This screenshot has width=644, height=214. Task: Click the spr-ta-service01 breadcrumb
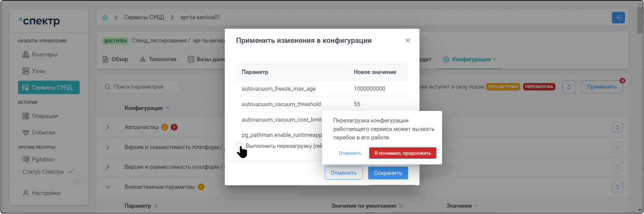200,18
